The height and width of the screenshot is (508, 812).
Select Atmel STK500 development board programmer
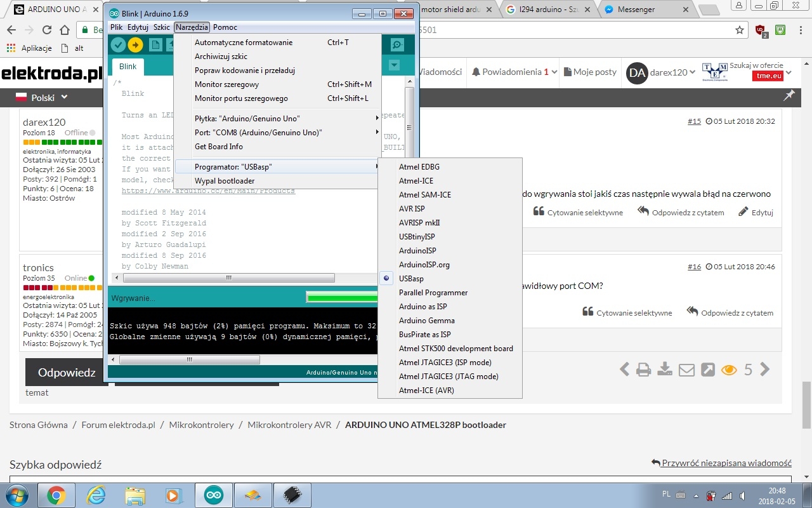(455, 349)
